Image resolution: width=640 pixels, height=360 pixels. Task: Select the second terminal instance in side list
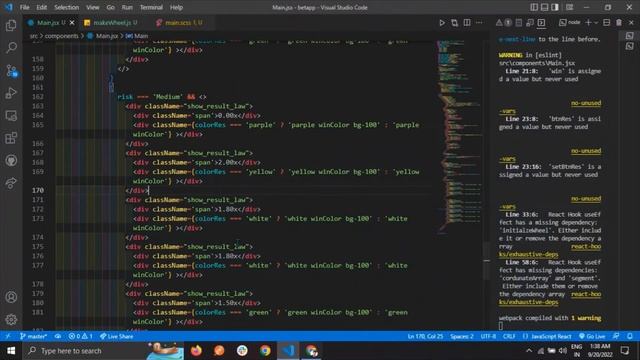pos(629,46)
